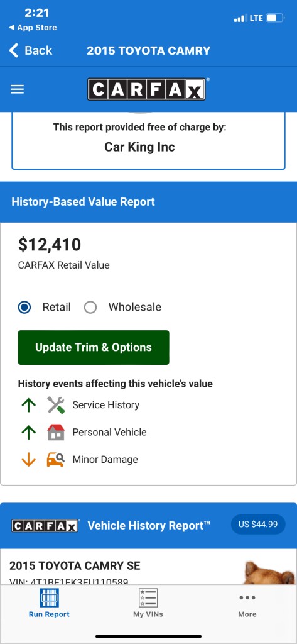Tap the Personal Vehicle house icon
The width and height of the screenshot is (297, 644).
pyautogui.click(x=56, y=432)
